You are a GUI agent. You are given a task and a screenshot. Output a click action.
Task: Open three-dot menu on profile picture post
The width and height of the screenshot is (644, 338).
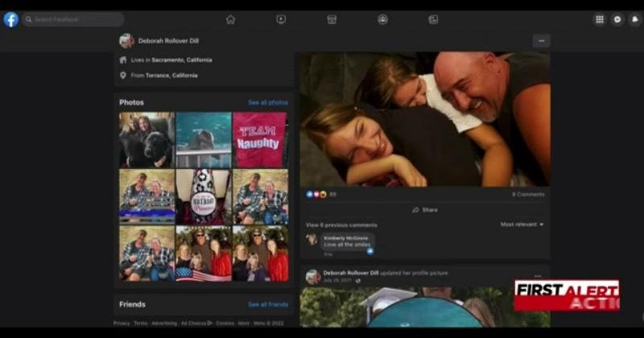(538, 276)
